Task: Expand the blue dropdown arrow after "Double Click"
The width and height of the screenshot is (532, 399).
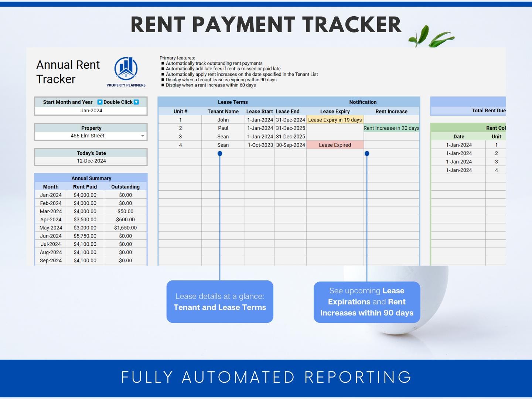Action: (x=136, y=102)
